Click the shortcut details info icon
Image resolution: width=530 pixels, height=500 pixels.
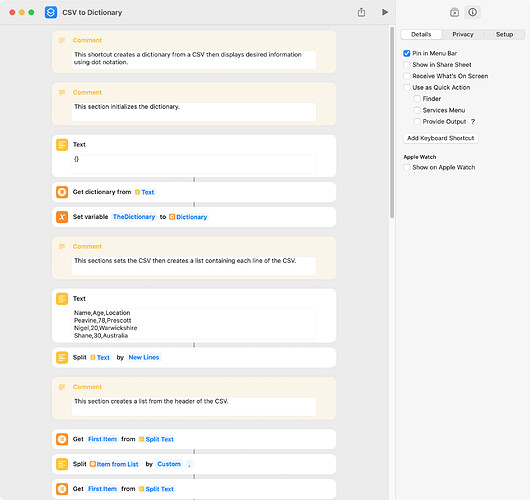coord(473,12)
